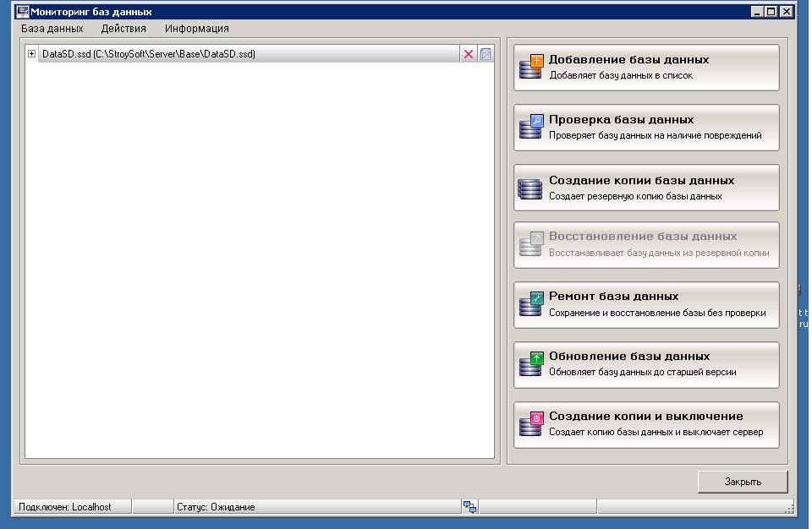Open the "База данных" menu
The height and width of the screenshot is (529, 812).
tap(52, 29)
